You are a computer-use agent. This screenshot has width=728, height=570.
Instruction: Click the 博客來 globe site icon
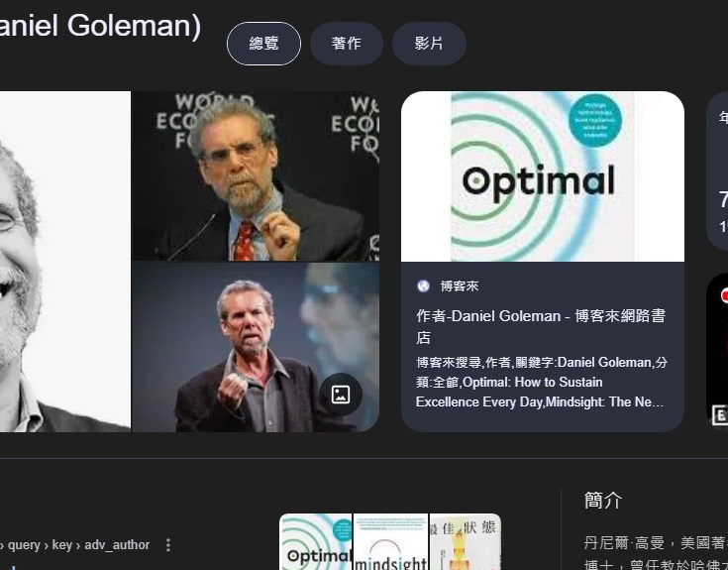[423, 286]
